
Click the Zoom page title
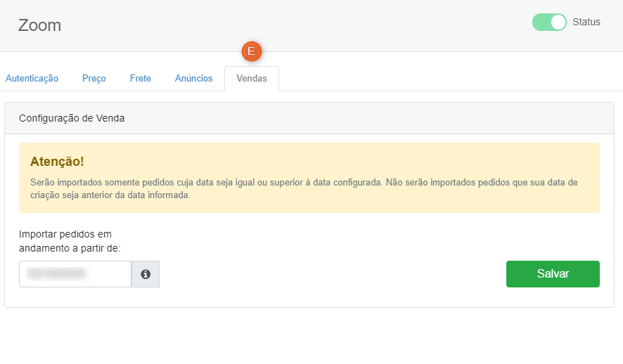point(40,25)
